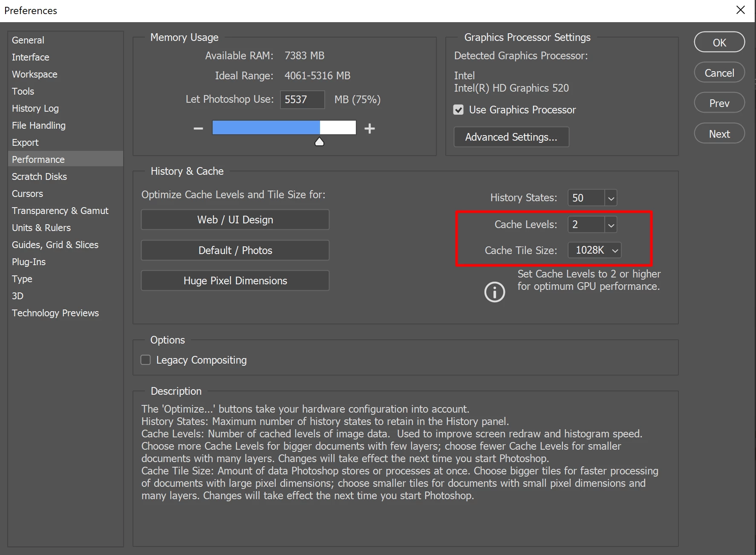Enable Legacy Compositing checkbox
Viewport: 756px width, 555px height.
tap(146, 360)
